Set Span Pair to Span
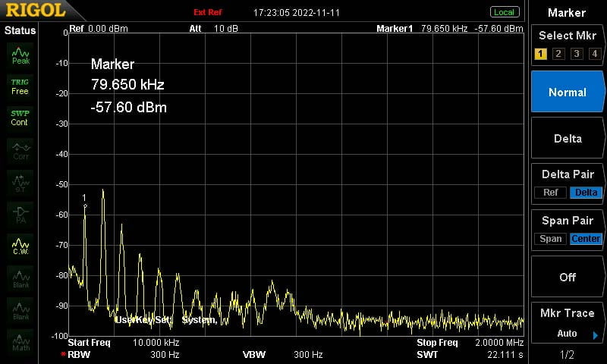Screen dimensions: 607x364 click(551, 239)
